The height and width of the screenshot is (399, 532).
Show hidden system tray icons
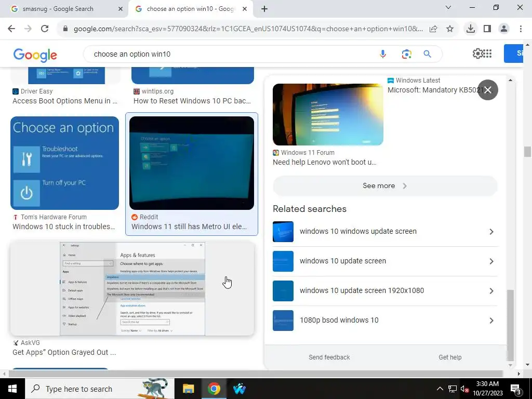[440, 389]
